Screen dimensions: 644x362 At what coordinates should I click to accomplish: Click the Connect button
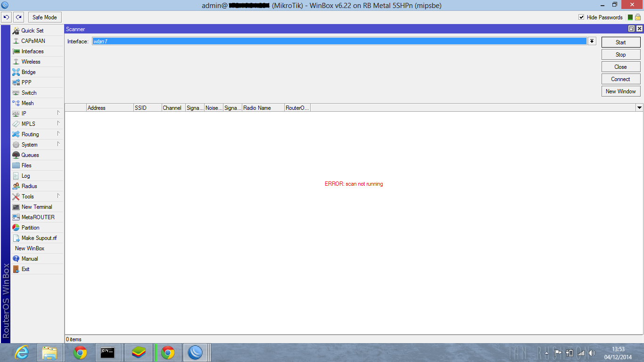point(621,79)
